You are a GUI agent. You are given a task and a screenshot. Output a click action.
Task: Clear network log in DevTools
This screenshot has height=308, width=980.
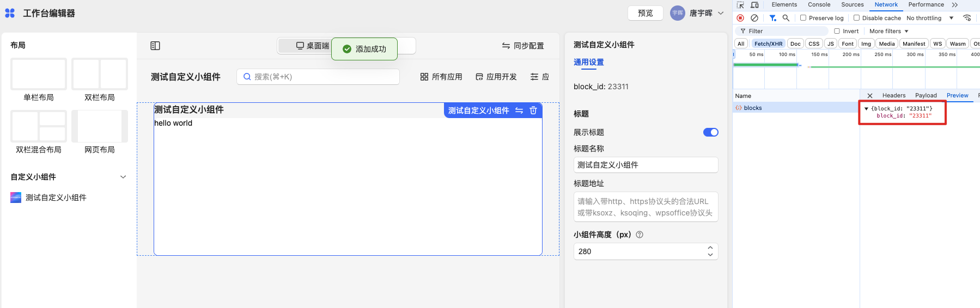754,18
